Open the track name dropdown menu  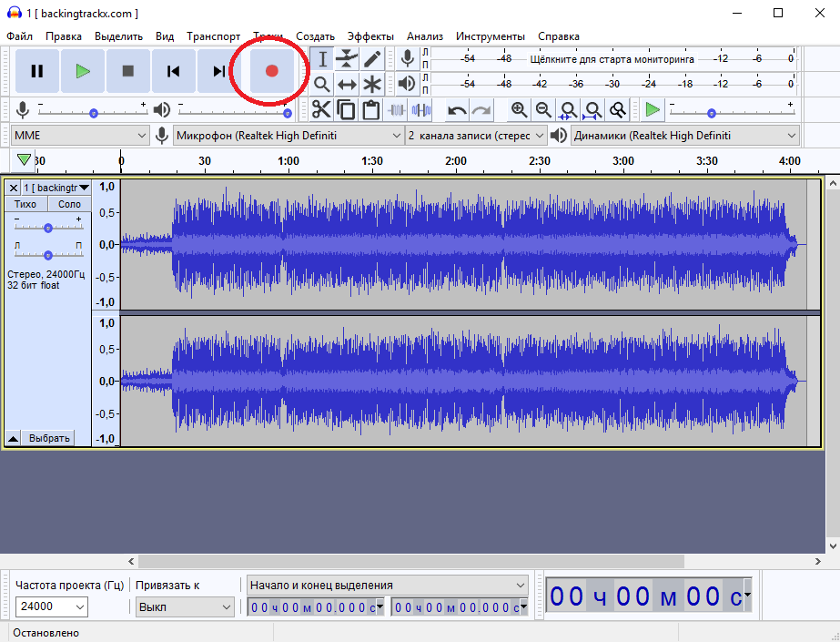pyautogui.click(x=56, y=189)
